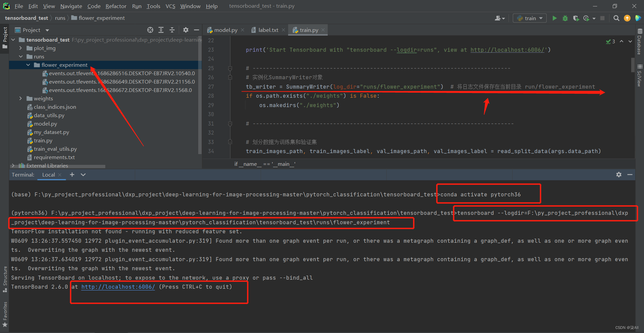Click the inspection checkmark showing 3 typos
Viewport: 644px width, 333px height.
(610, 42)
